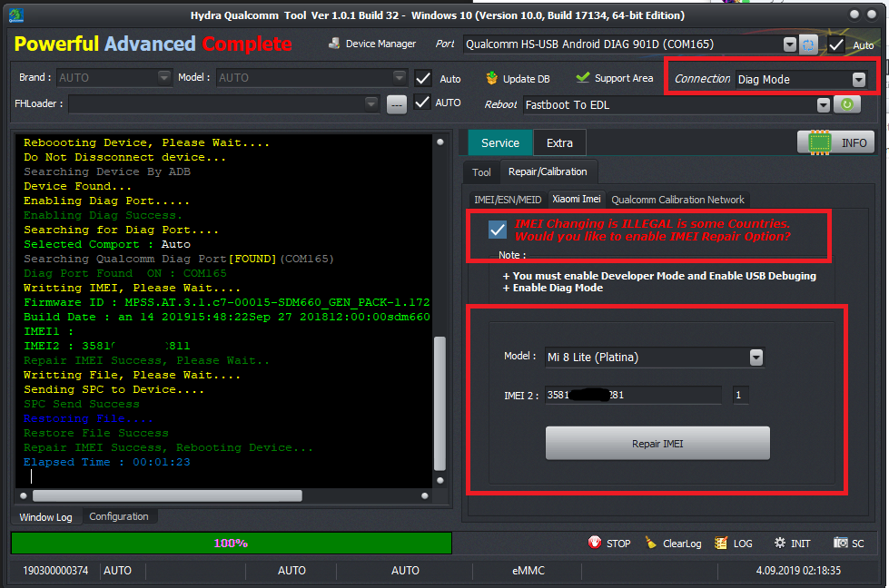Click the log vertical scrollbar thumb
Screen dimensions: 889x588
(x=440, y=403)
